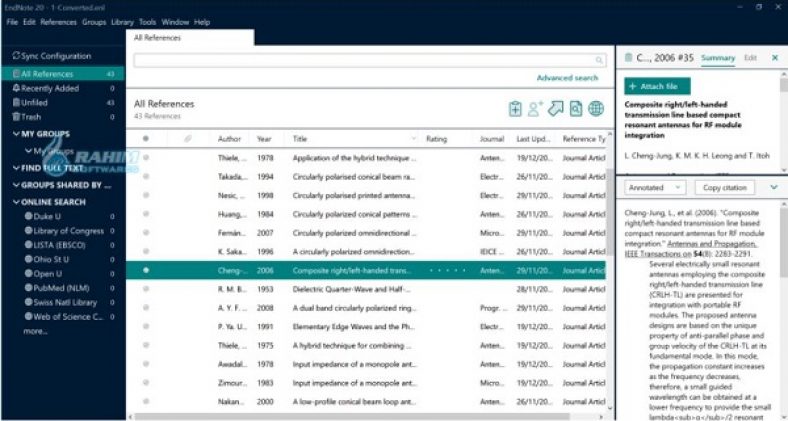Click the paperclip attachment column header
Screen dimensions: 788x421
point(187,139)
